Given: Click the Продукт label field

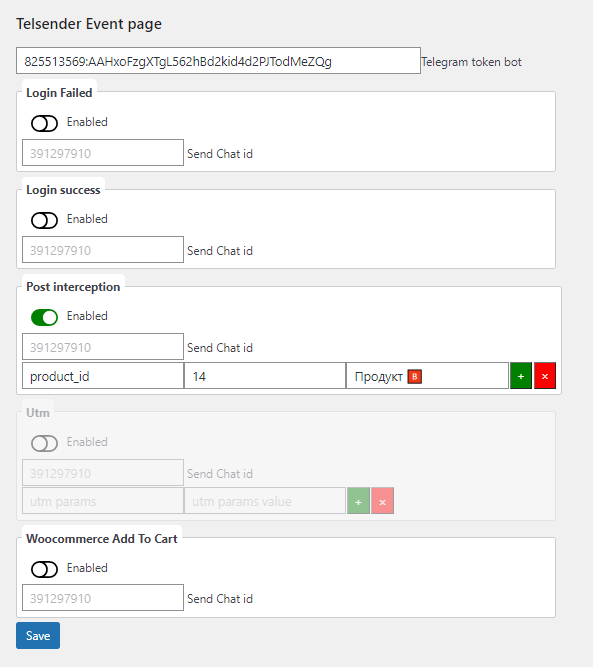Looking at the screenshot, I should pos(427,376).
